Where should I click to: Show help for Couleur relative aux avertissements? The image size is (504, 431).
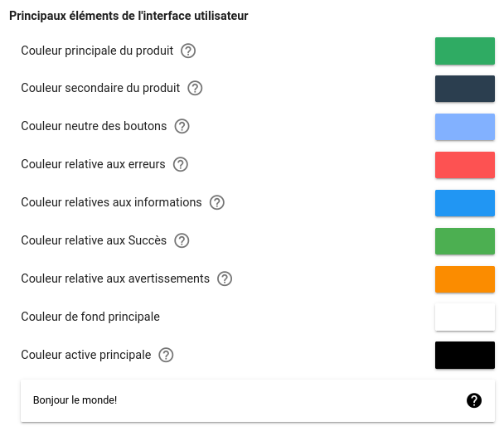coord(225,278)
